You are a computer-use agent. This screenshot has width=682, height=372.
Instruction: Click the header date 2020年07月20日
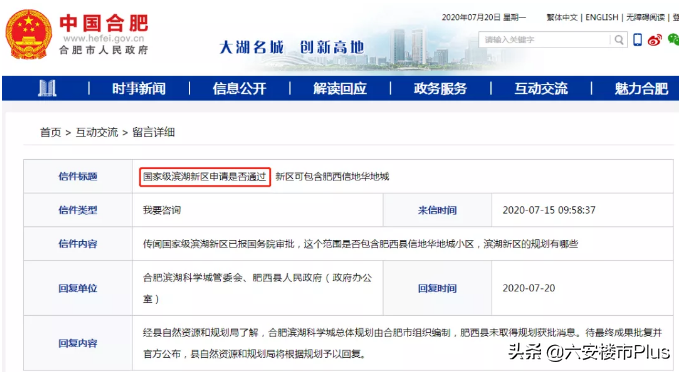tap(471, 17)
